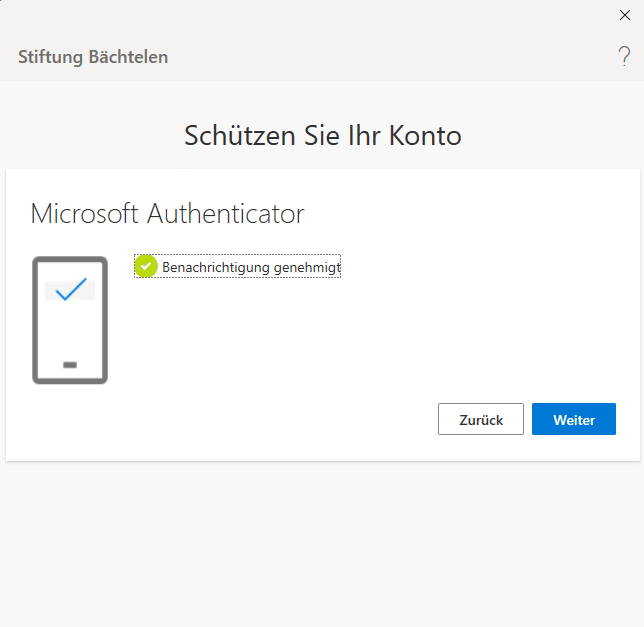Click the word Schützen in the page heading
644x627 pixels.
pos(239,136)
